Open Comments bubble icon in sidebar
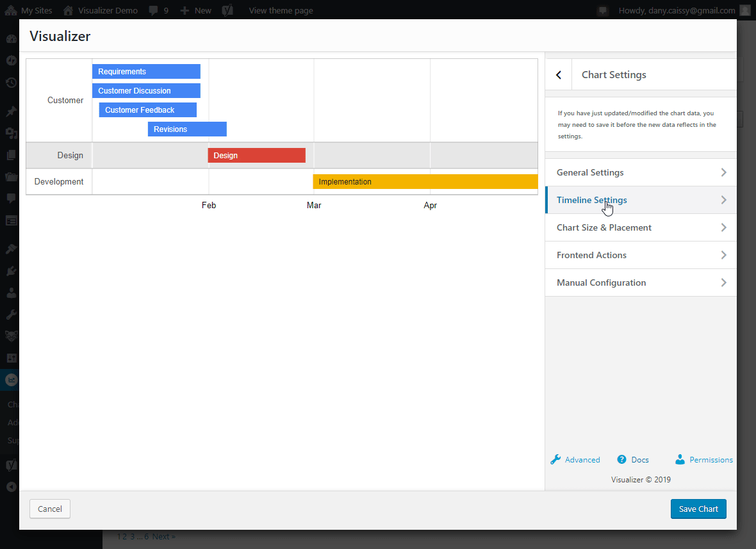This screenshot has height=549, width=756. pos(11,198)
